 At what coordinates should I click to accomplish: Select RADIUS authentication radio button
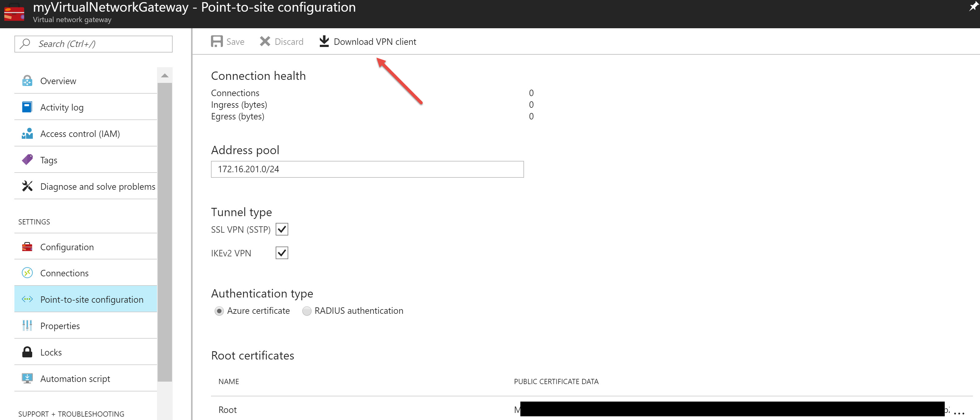coord(307,311)
